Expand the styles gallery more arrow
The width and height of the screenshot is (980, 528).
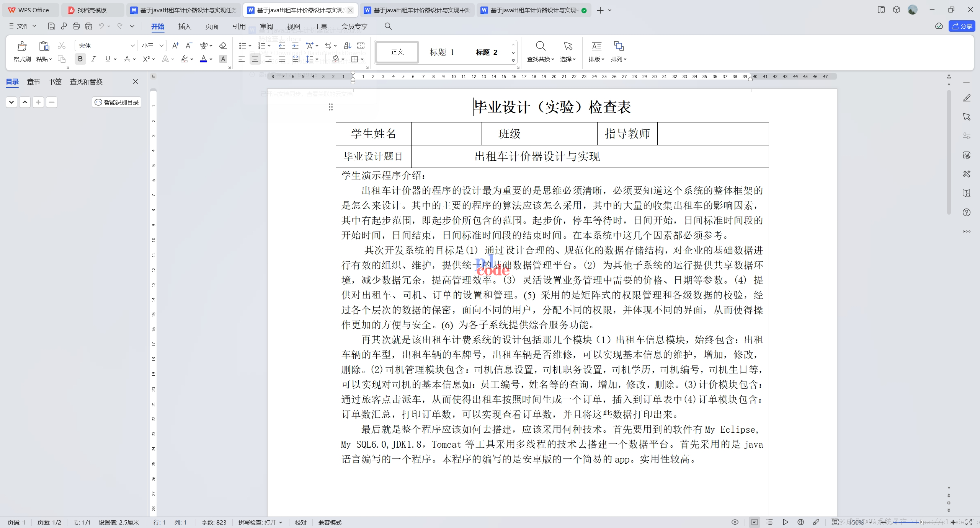(x=513, y=60)
